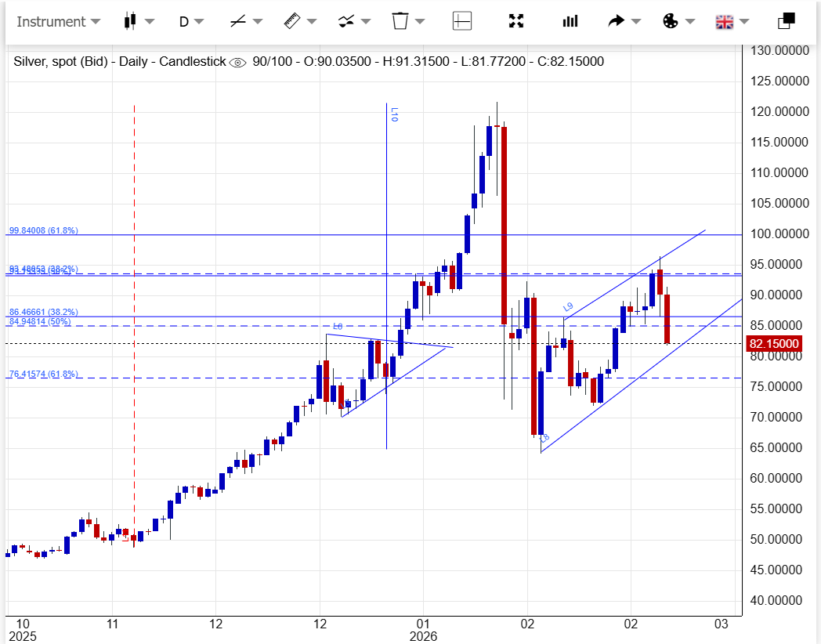The image size is (821, 644).
Task: Toggle the volume bars icon
Action: (x=570, y=21)
